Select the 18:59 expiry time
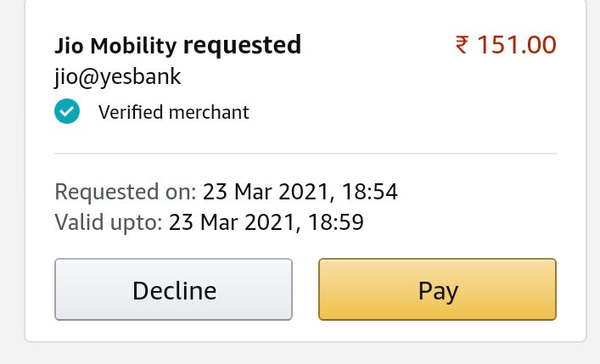This screenshot has height=364, width=600. [335, 222]
